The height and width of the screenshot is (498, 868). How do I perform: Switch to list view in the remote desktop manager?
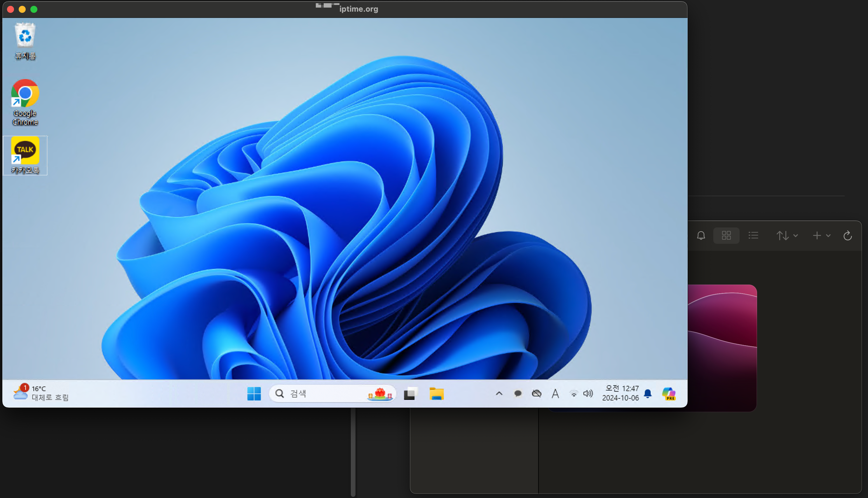[x=753, y=235]
